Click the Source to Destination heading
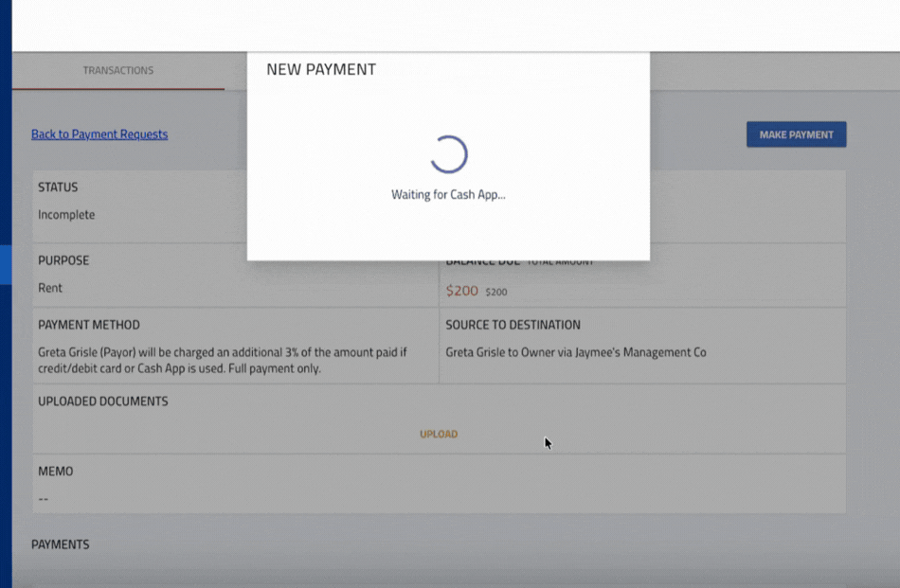 pyautogui.click(x=513, y=325)
